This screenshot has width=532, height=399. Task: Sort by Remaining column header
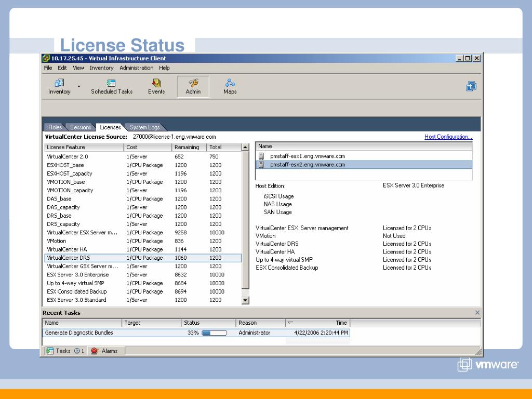(189, 147)
